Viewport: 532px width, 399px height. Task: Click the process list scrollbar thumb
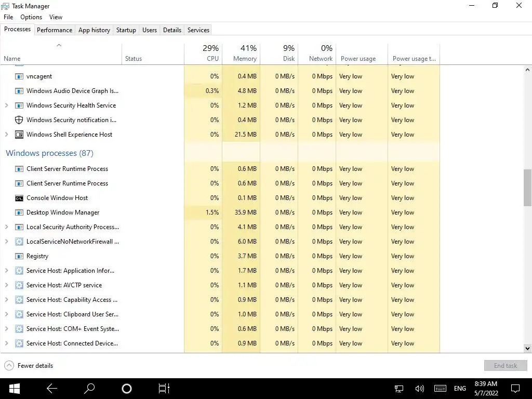click(x=527, y=188)
